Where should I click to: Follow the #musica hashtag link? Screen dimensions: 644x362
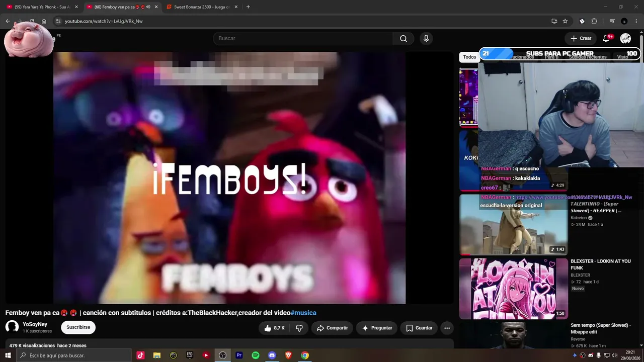pos(303,313)
